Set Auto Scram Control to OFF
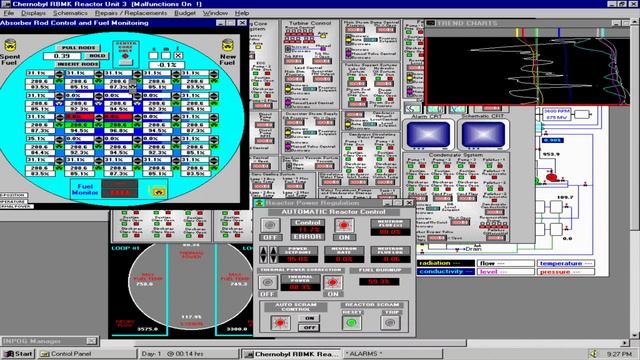640x360 pixels. tap(309, 327)
